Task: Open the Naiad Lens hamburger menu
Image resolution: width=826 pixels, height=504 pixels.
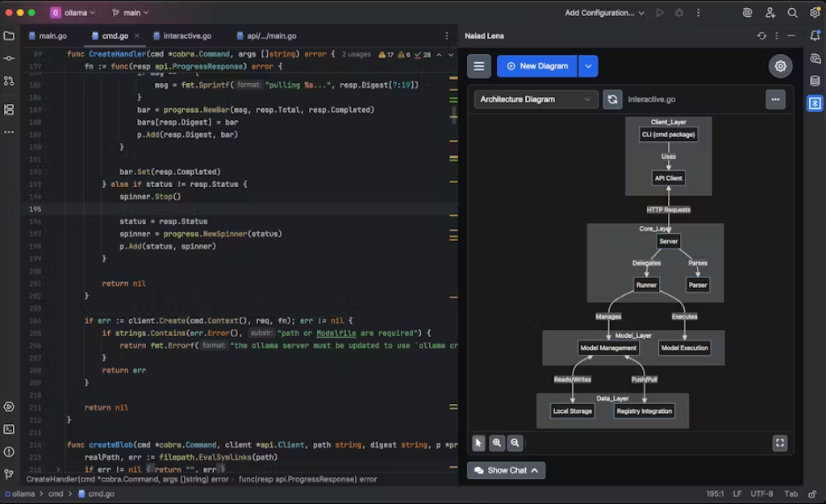Action: pos(479,66)
